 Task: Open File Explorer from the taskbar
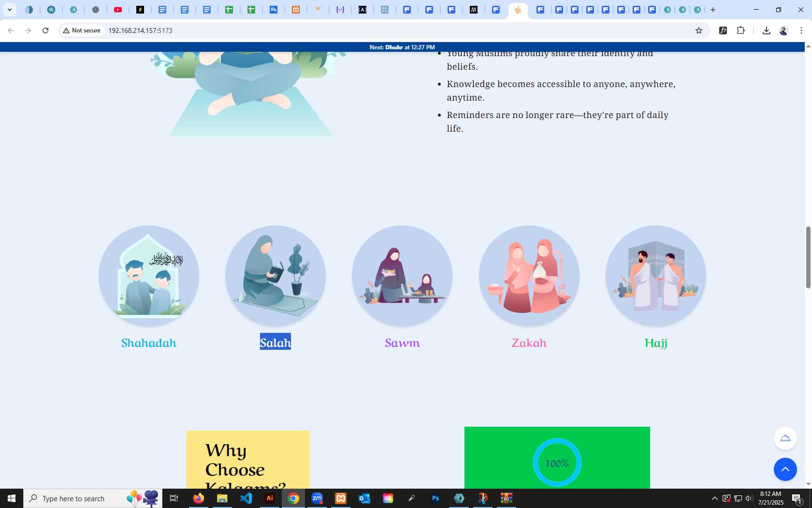222,498
